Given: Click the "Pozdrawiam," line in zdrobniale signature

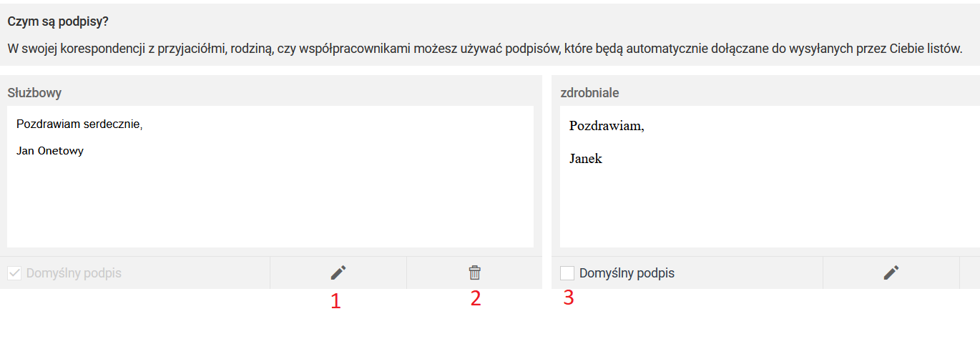Looking at the screenshot, I should coord(607,126).
